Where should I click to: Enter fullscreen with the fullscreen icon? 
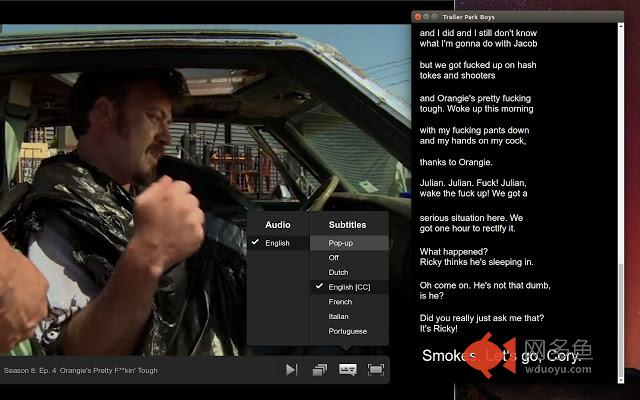click(376, 370)
